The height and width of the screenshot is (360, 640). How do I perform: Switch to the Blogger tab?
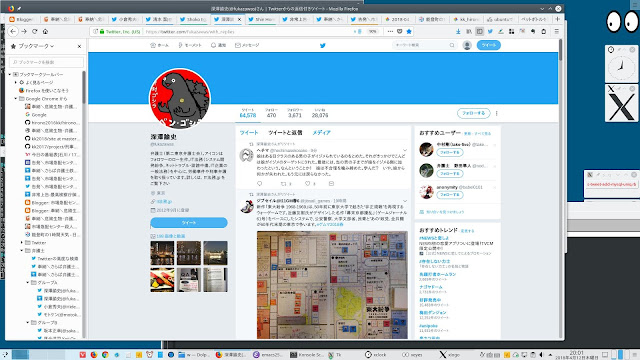22,19
